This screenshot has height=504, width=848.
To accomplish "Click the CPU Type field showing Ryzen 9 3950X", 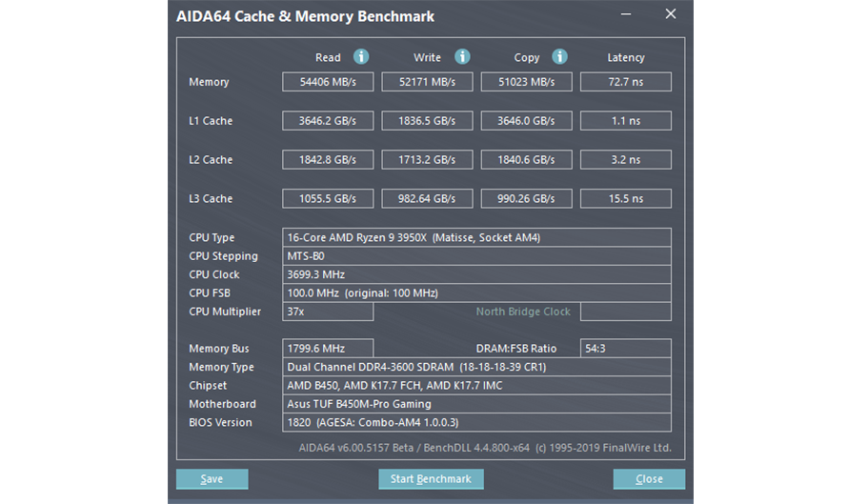I will coord(476,237).
